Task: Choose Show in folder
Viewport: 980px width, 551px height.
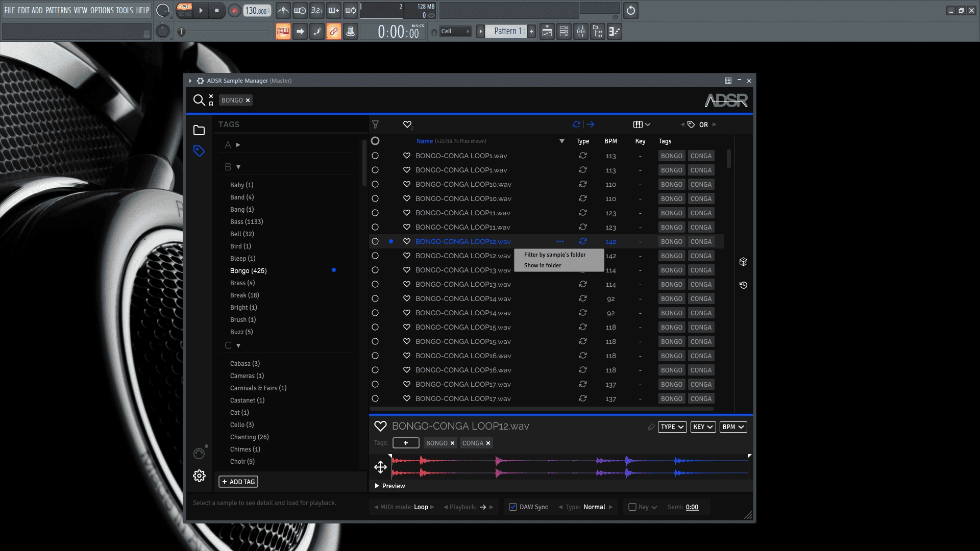Action: 543,265
